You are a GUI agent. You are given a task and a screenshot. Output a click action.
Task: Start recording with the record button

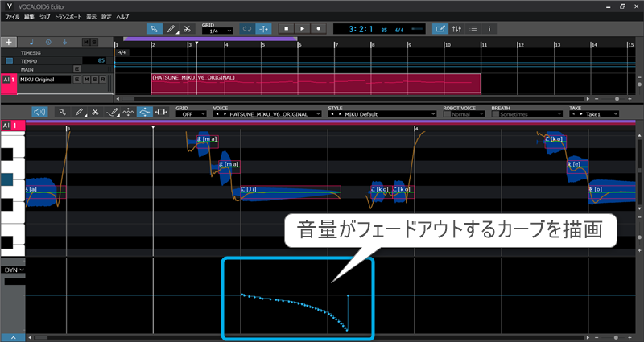[318, 29]
